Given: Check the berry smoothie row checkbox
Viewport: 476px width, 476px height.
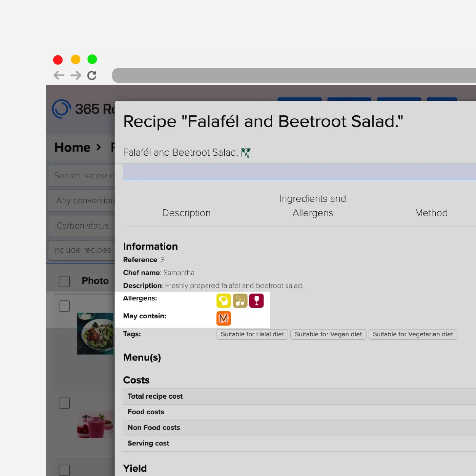Looking at the screenshot, I should [64, 403].
